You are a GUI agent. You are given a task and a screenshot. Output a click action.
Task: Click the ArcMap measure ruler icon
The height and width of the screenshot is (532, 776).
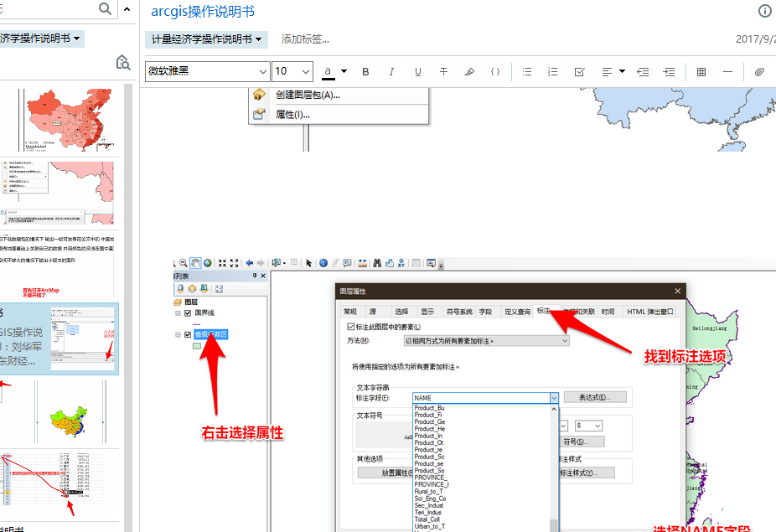coord(363,263)
